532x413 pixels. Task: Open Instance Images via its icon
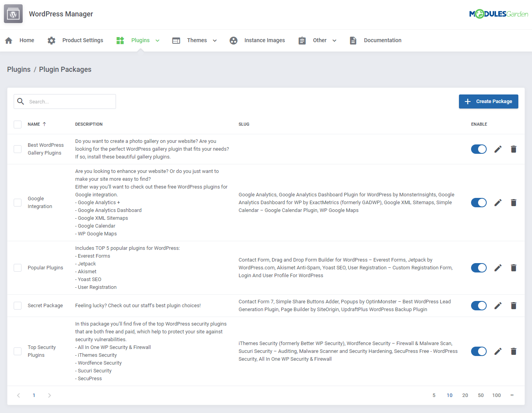coord(233,40)
